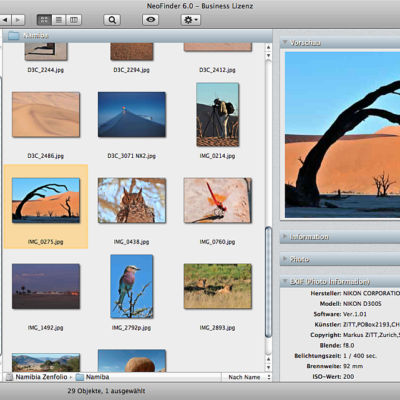Click the D3C_2244.jpg file name

click(46, 70)
